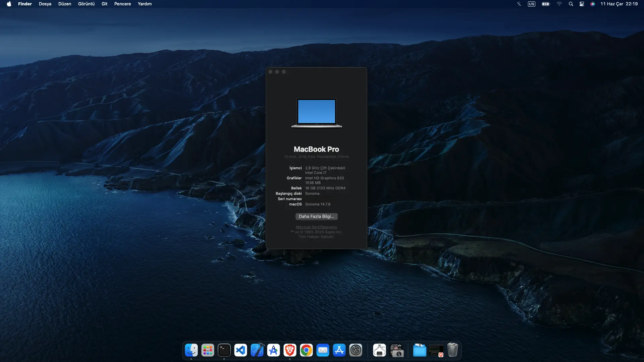Click the 13-inch, 2018 model subtitle
This screenshot has height=362, width=644.
[x=316, y=157]
